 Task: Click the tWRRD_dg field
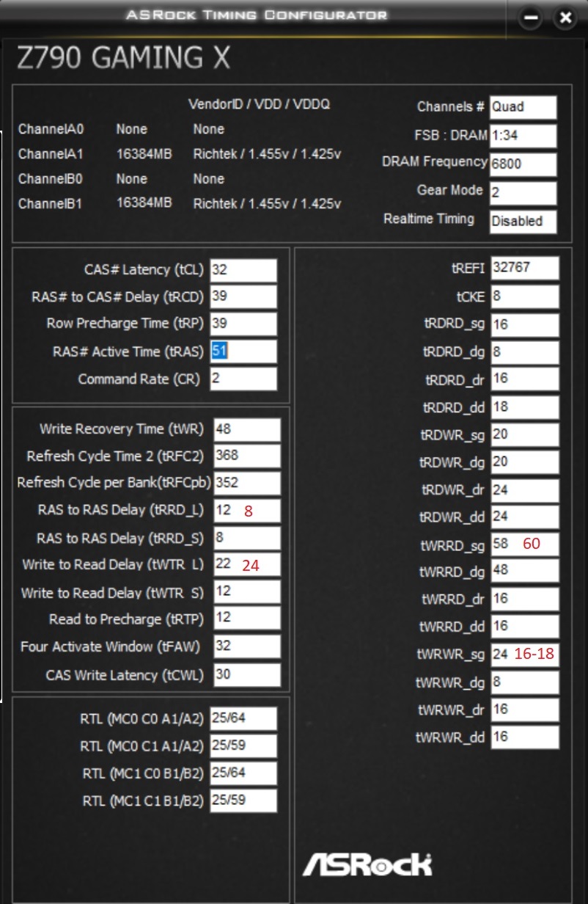coord(525,570)
